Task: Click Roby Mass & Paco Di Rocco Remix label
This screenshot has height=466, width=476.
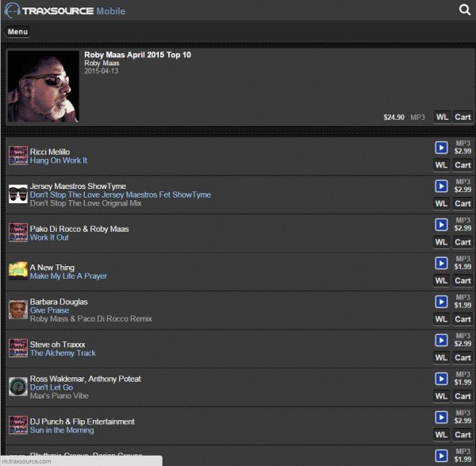Action: 90,319
